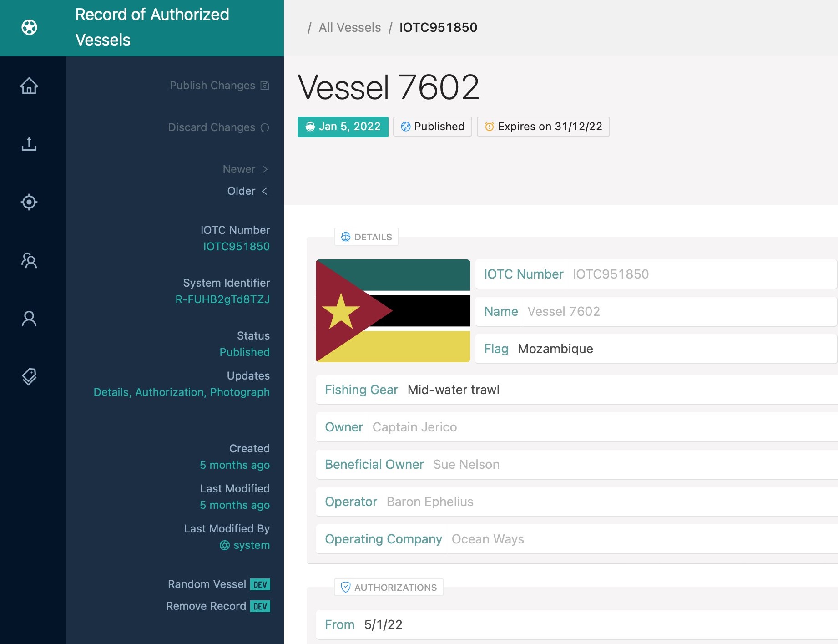Open the tags icon in sidebar
838x644 pixels.
pyautogui.click(x=29, y=377)
